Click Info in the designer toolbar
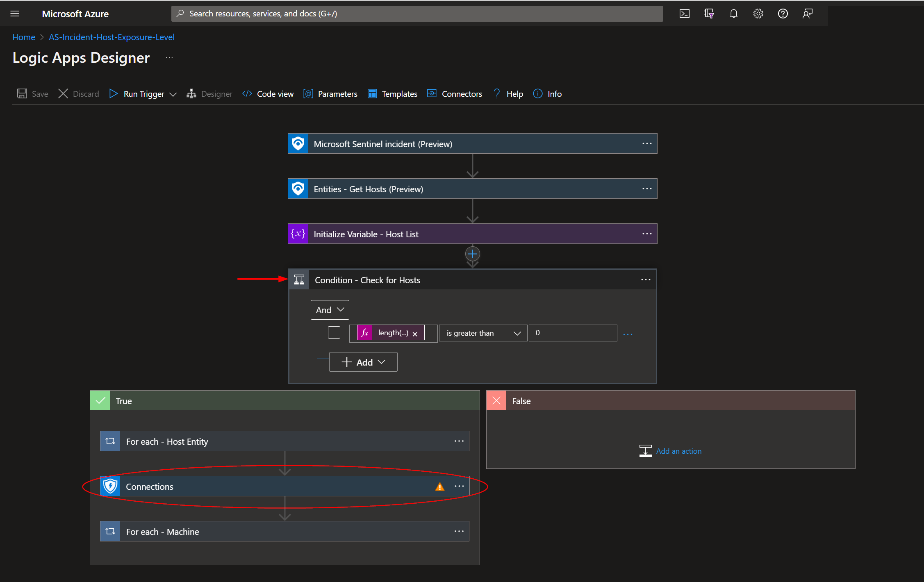The width and height of the screenshot is (924, 582). [x=547, y=94]
